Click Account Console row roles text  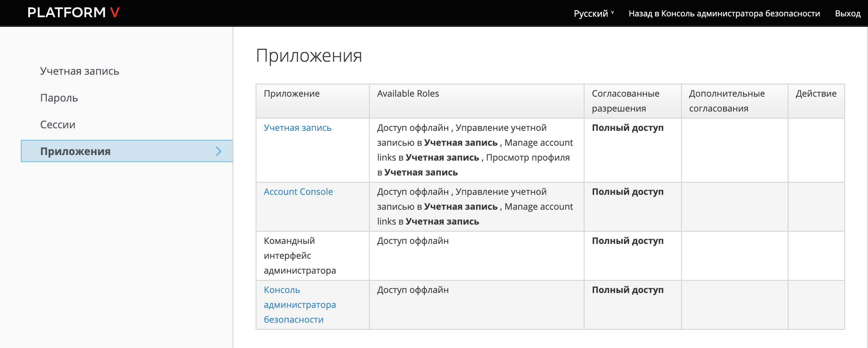(x=475, y=206)
